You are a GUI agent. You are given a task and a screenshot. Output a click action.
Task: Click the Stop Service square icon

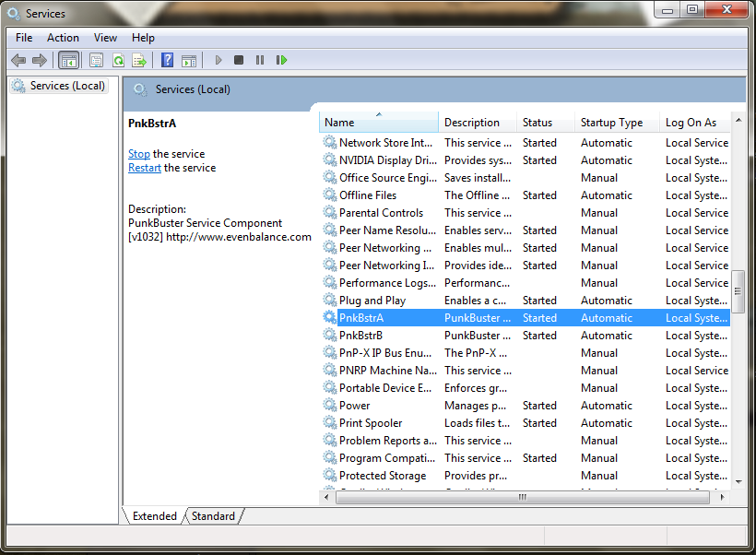click(239, 60)
